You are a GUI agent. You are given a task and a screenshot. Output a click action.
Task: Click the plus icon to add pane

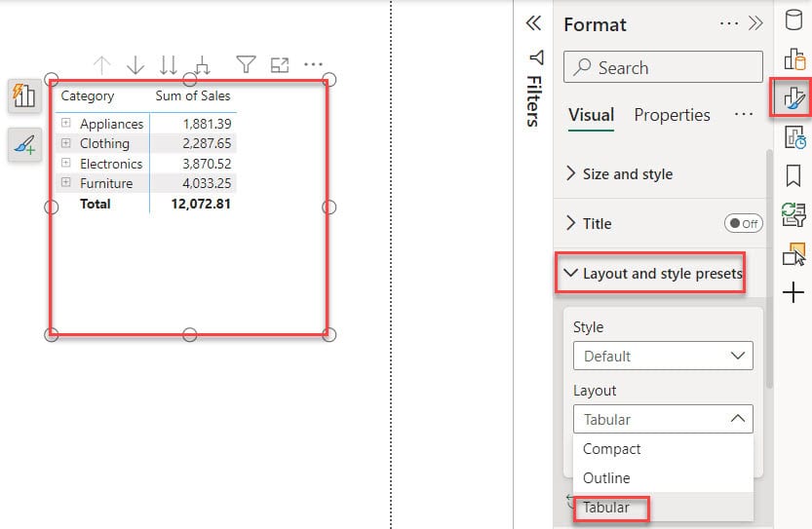793,293
